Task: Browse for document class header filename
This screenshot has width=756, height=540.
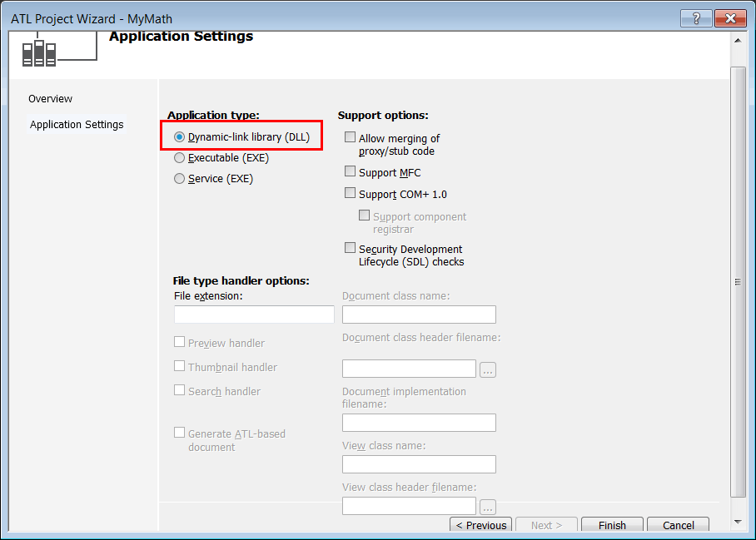Action: tap(488, 369)
